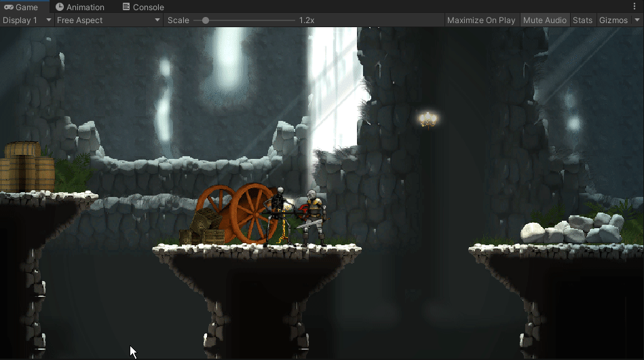This screenshot has height=360, width=644.
Task: Open the Animation tab
Action: (x=80, y=7)
